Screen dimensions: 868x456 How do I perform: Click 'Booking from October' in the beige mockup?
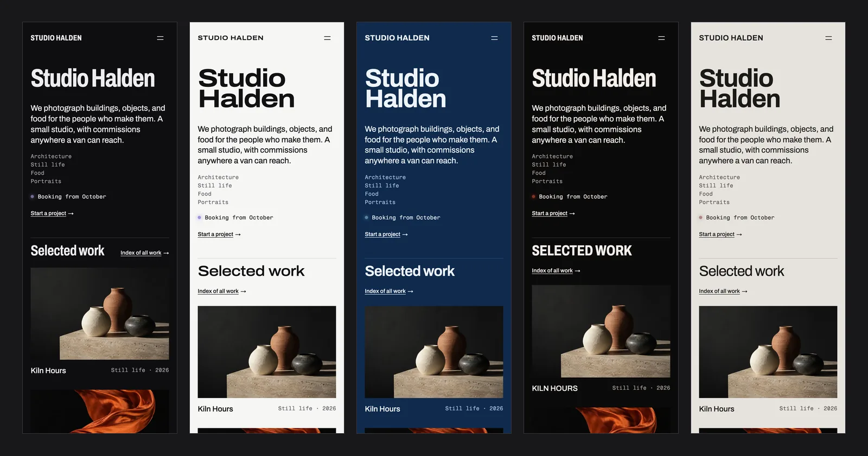740,218
